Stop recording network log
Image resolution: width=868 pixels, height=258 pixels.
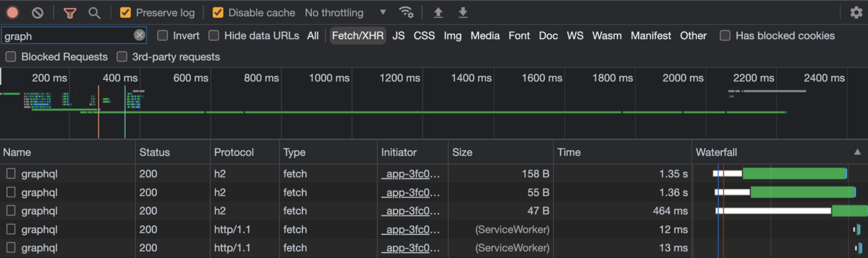[12, 12]
